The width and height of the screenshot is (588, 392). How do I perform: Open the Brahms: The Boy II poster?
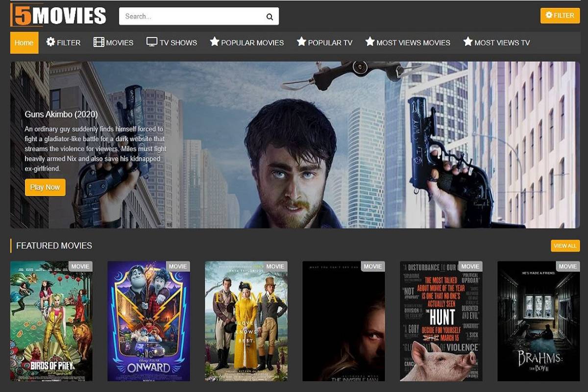[x=539, y=321]
